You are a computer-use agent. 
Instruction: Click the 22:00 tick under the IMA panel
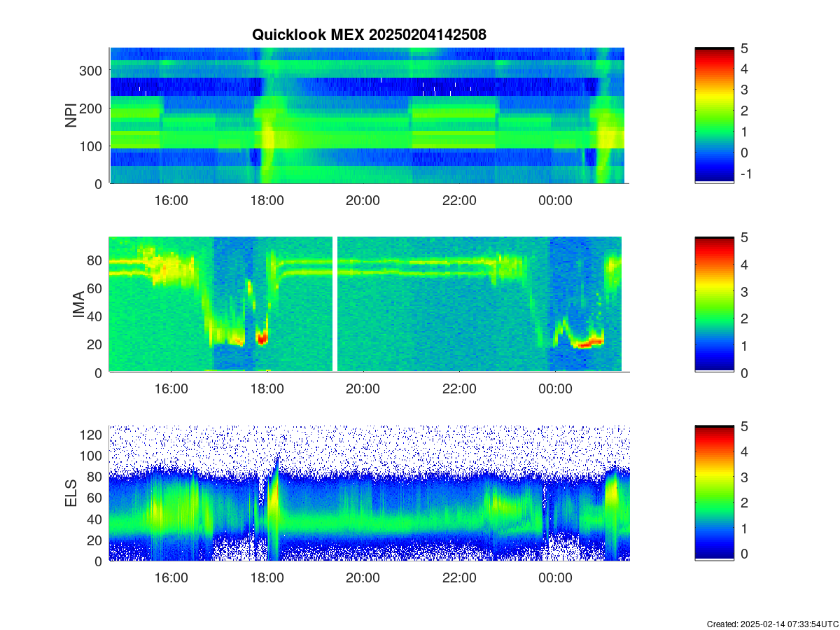(x=459, y=388)
